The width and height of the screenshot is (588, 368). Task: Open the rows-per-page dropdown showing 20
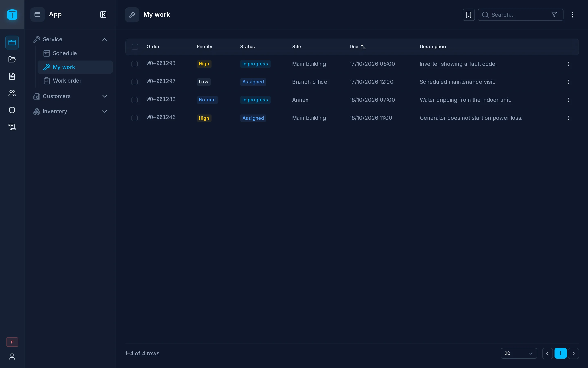519,353
